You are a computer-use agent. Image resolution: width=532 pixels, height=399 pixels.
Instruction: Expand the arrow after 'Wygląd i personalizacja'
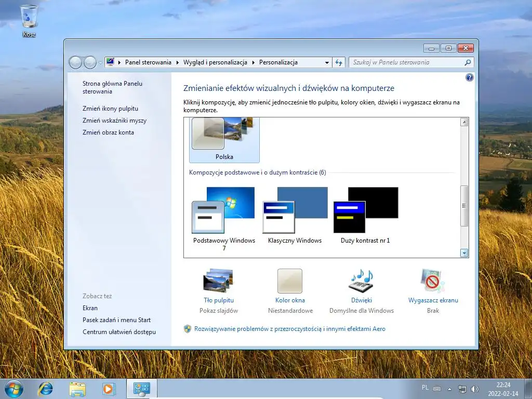253,62
